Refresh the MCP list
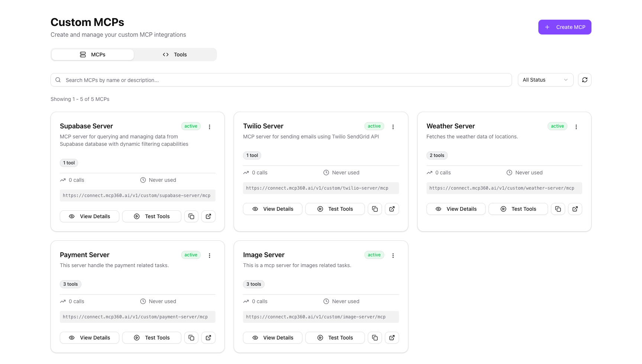The image size is (642, 364). pos(584,80)
